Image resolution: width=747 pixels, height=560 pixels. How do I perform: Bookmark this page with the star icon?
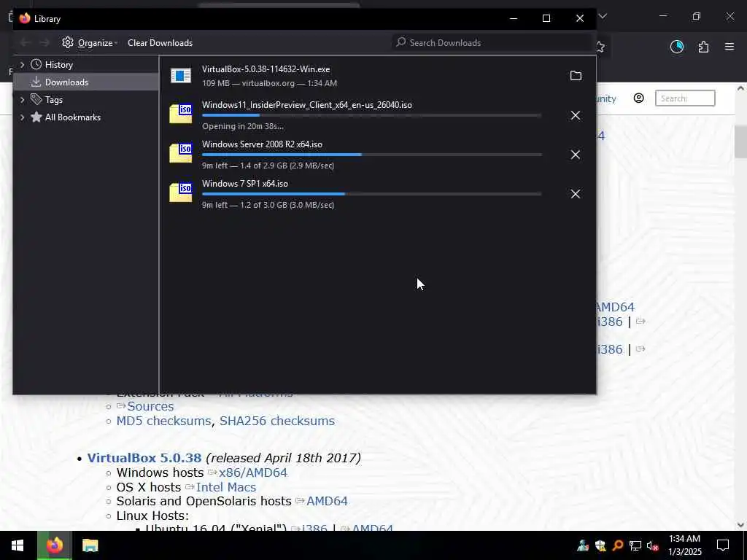(x=601, y=47)
